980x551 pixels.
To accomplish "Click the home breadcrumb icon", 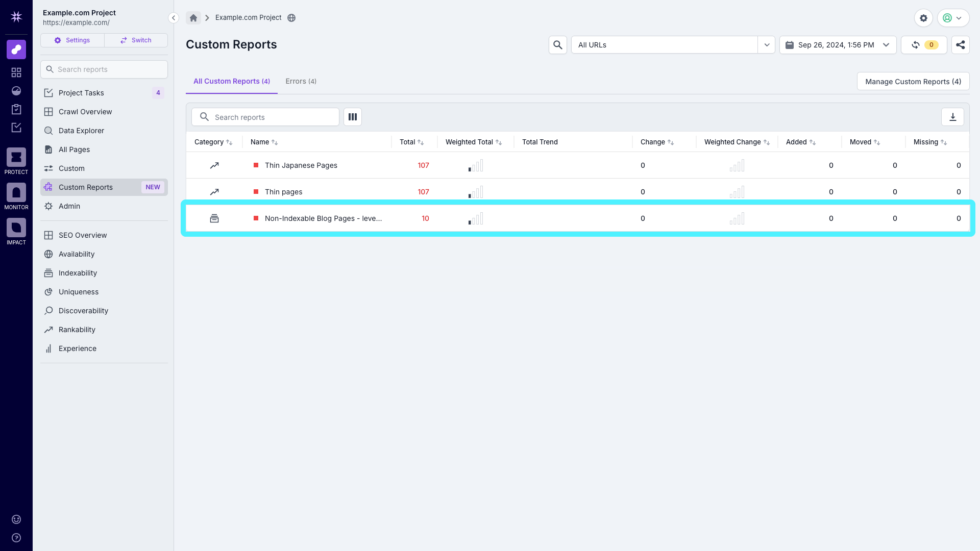I will pyautogui.click(x=193, y=17).
